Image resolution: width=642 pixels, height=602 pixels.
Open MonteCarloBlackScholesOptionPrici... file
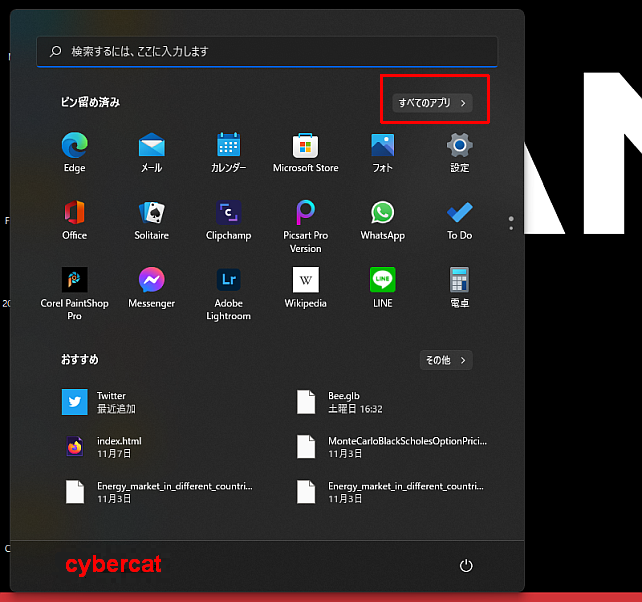point(391,447)
